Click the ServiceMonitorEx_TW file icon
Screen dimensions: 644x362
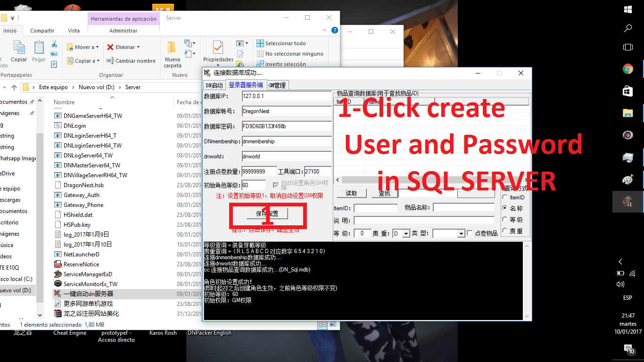tap(58, 284)
